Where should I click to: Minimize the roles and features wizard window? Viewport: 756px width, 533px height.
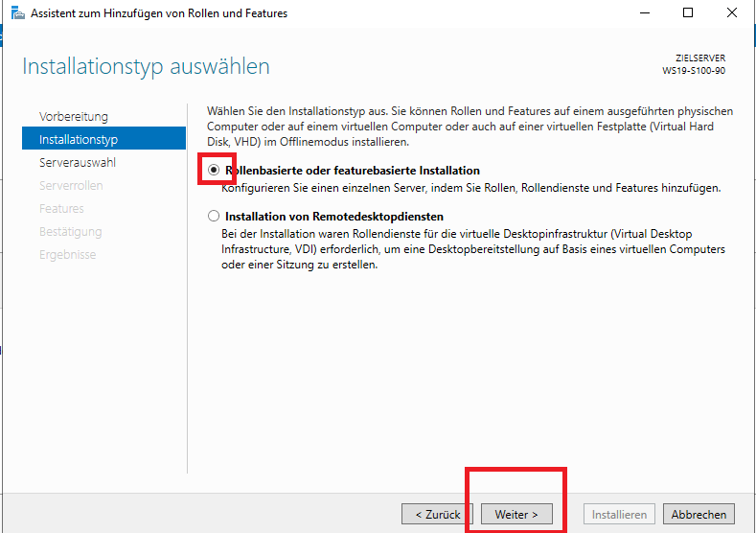(643, 13)
